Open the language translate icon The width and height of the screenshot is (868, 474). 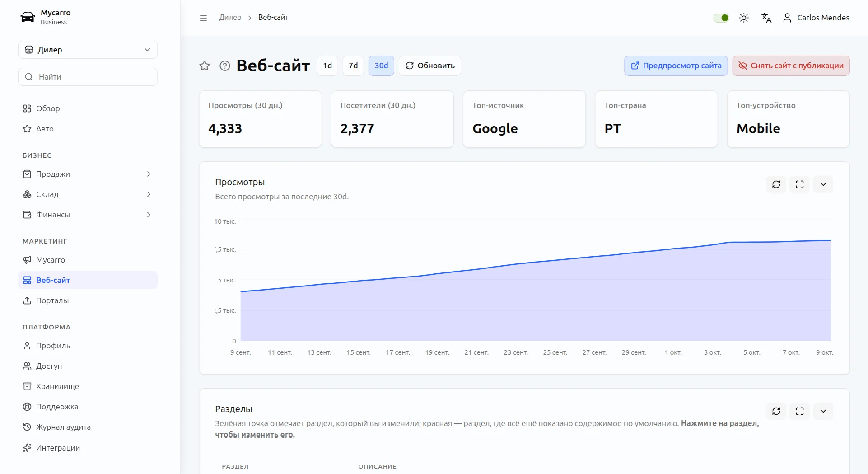tap(766, 18)
